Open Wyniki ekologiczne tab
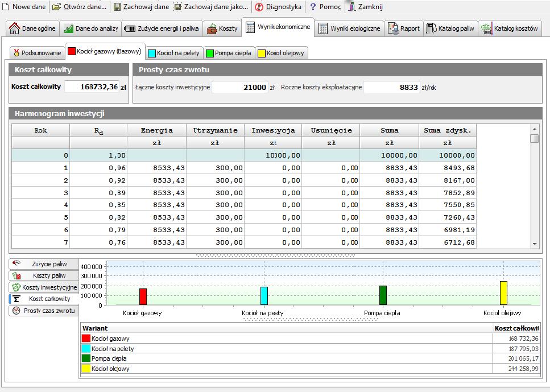The height and width of the screenshot is (392, 550). coord(349,28)
